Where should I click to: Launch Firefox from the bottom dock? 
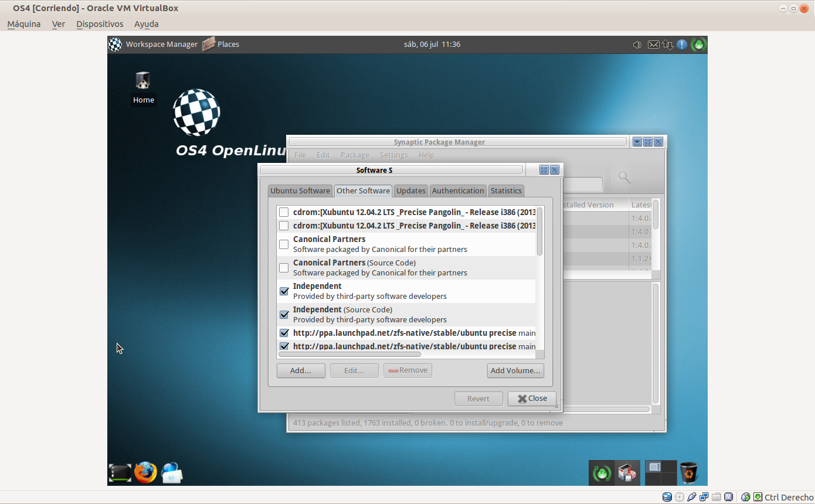coord(145,472)
